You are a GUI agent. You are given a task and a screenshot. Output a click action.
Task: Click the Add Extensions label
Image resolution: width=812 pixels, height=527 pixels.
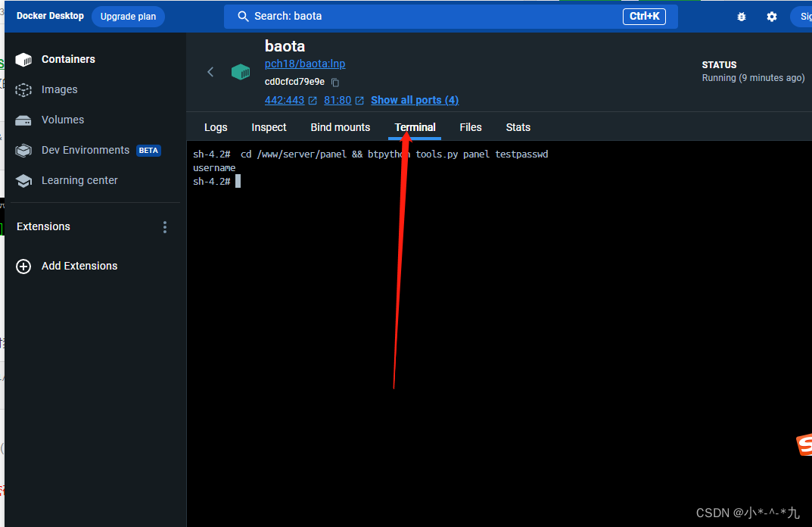[x=79, y=266]
